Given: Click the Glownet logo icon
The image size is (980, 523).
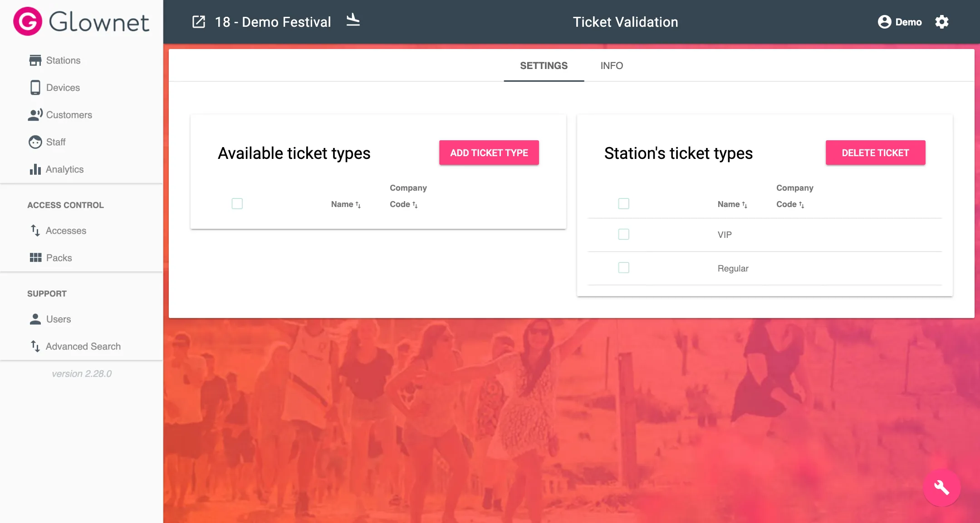Looking at the screenshot, I should (x=28, y=21).
